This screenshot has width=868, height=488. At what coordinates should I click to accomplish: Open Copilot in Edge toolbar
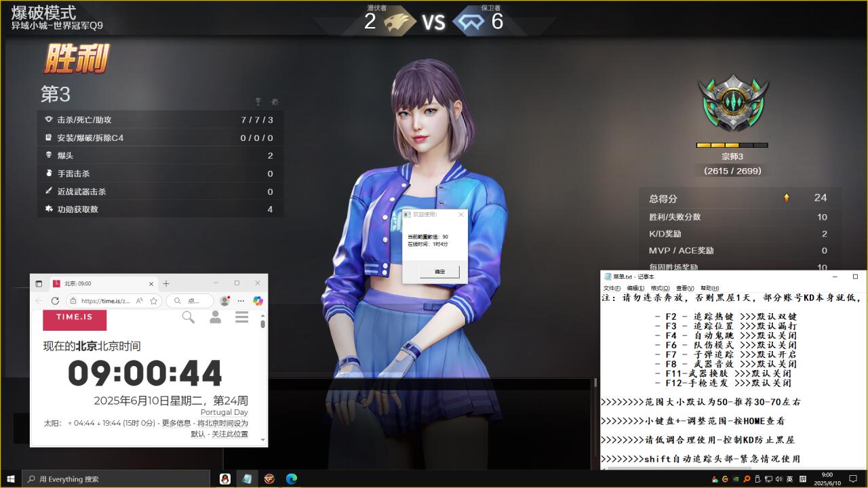pyautogui.click(x=258, y=301)
